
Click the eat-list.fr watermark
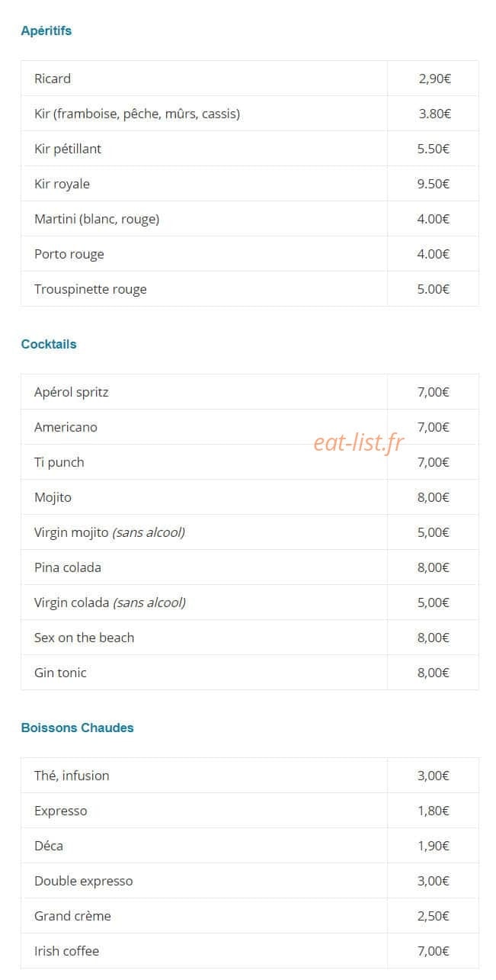coord(358,442)
